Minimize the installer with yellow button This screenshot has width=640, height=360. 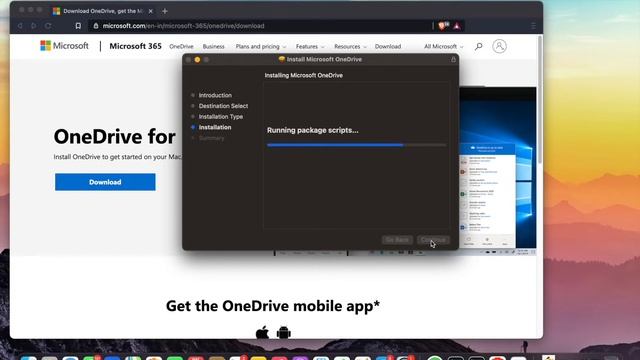(x=197, y=60)
